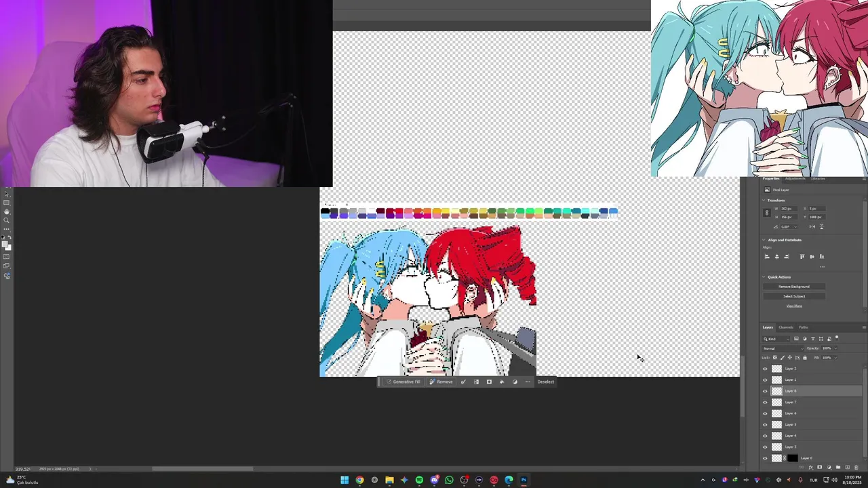Click the foreground color swatch
This screenshot has width=868, height=488.
tap(5, 244)
